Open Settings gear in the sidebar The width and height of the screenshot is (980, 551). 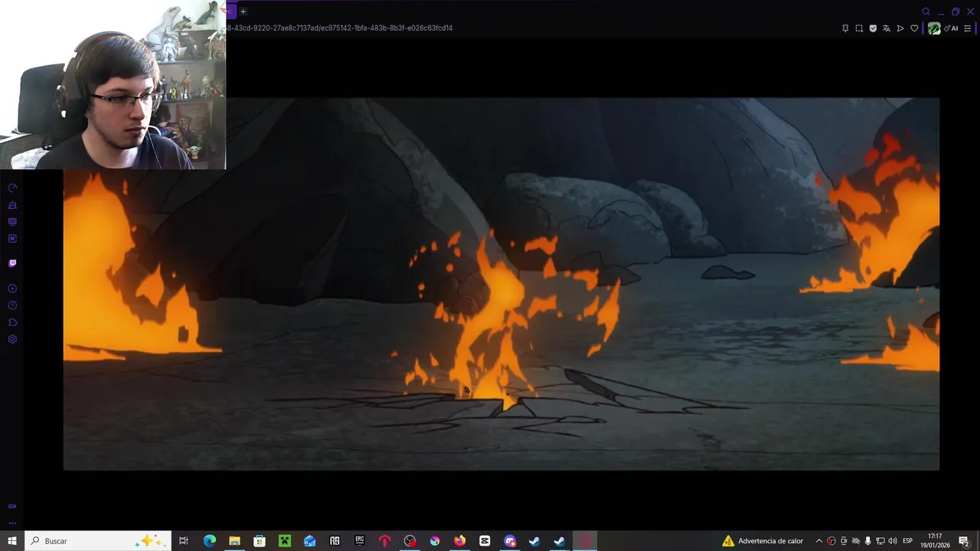(12, 339)
